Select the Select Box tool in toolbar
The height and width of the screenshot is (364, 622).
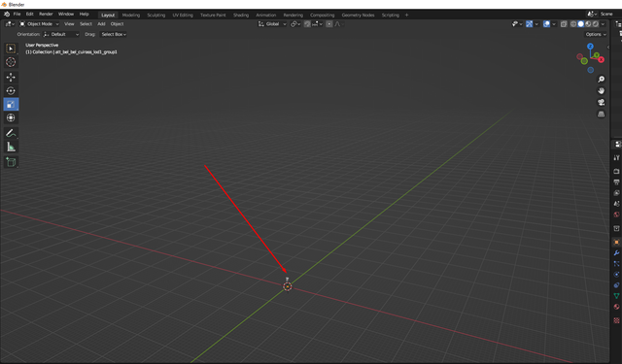11,49
